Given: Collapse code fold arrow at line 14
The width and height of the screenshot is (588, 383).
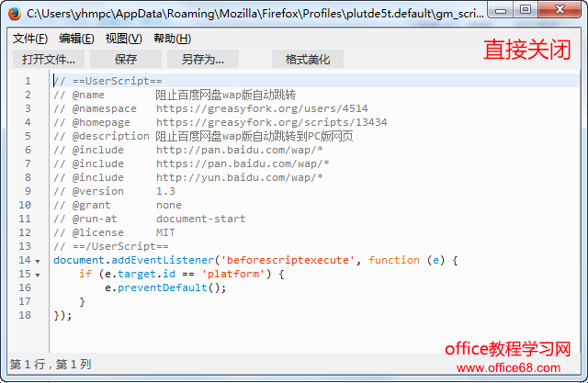Looking at the screenshot, I should tap(38, 261).
